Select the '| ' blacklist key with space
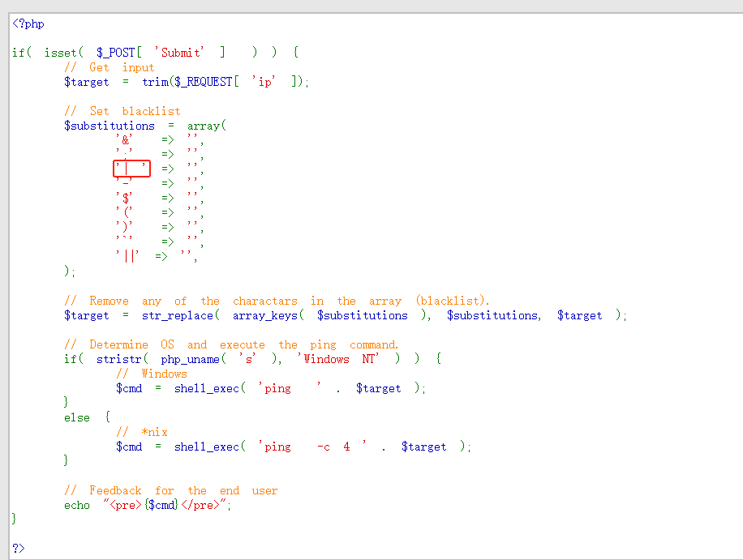The image size is (743, 560). click(x=131, y=168)
